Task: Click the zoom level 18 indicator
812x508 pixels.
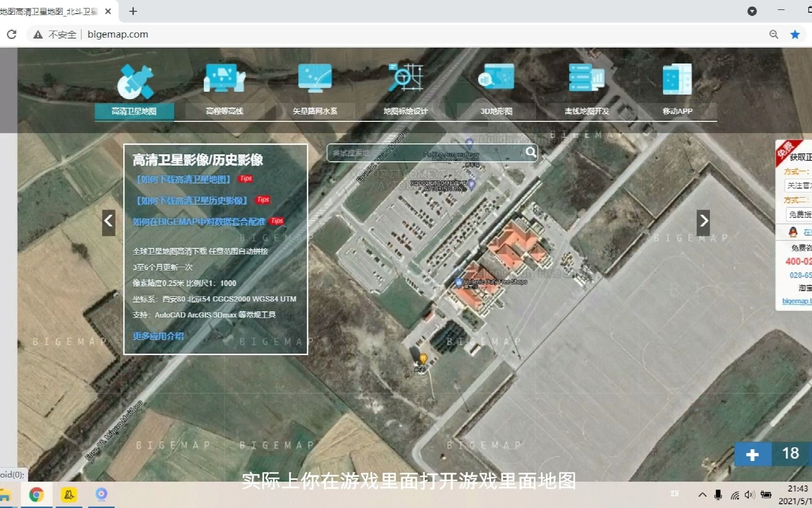Action: (791, 453)
